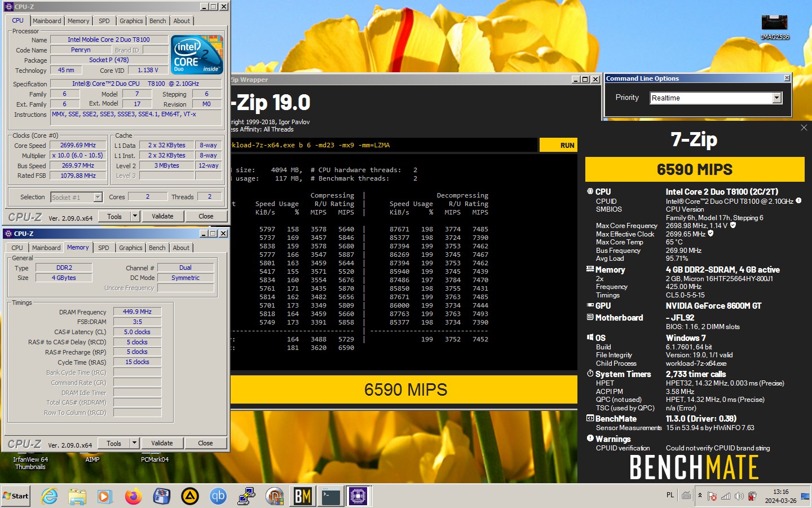Open Mainboard tab in lower CPU-Z window
The width and height of the screenshot is (812, 508).
point(46,248)
